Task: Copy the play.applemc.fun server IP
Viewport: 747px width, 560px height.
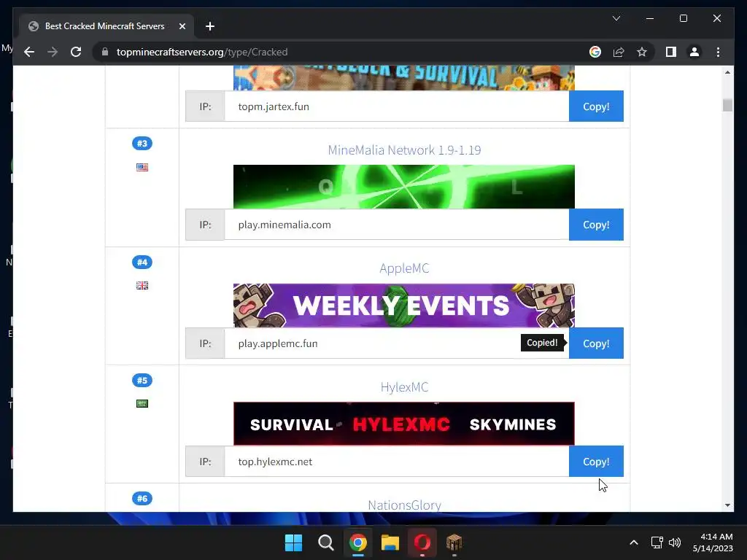Action: [x=596, y=343]
